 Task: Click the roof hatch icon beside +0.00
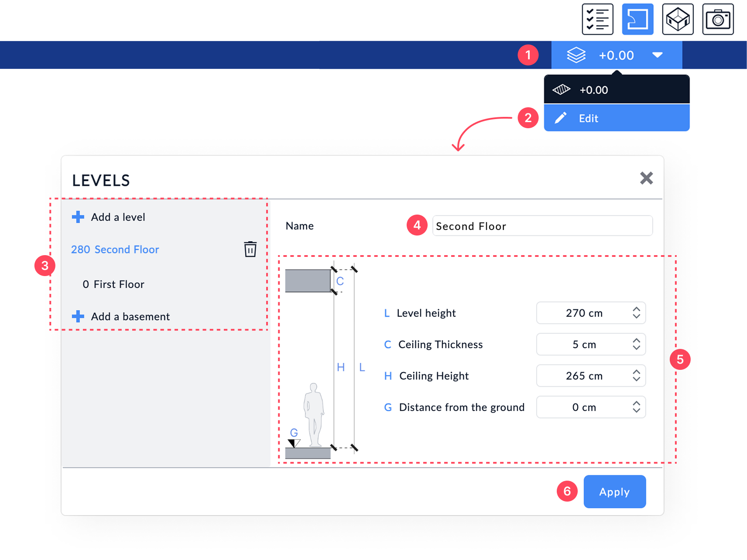point(561,89)
